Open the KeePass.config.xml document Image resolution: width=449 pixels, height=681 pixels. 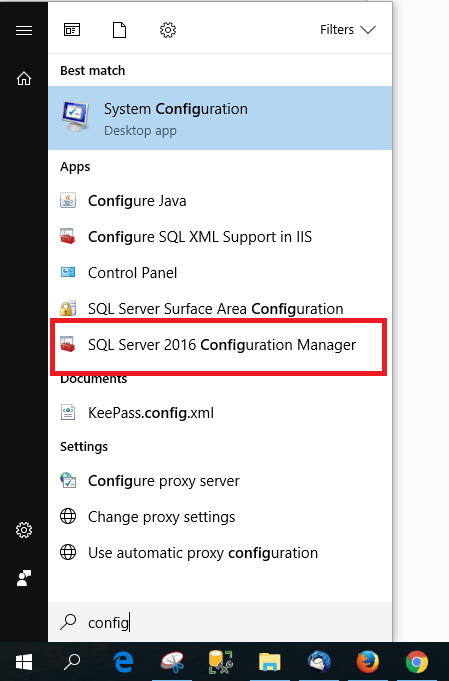[x=220, y=413]
